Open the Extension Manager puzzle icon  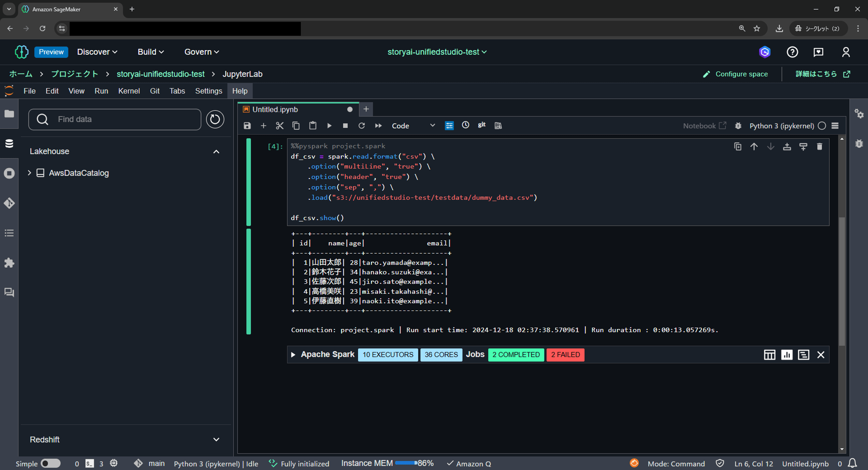pyautogui.click(x=9, y=263)
